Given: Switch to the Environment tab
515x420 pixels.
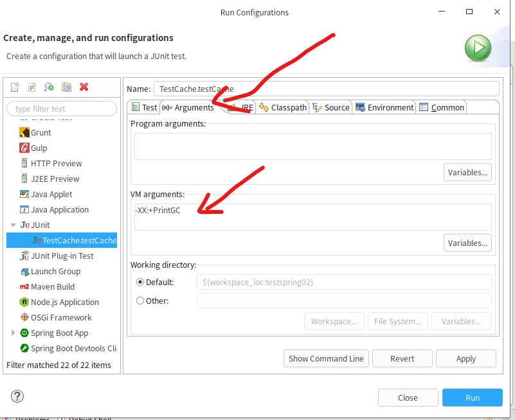Looking at the screenshot, I should coord(384,107).
